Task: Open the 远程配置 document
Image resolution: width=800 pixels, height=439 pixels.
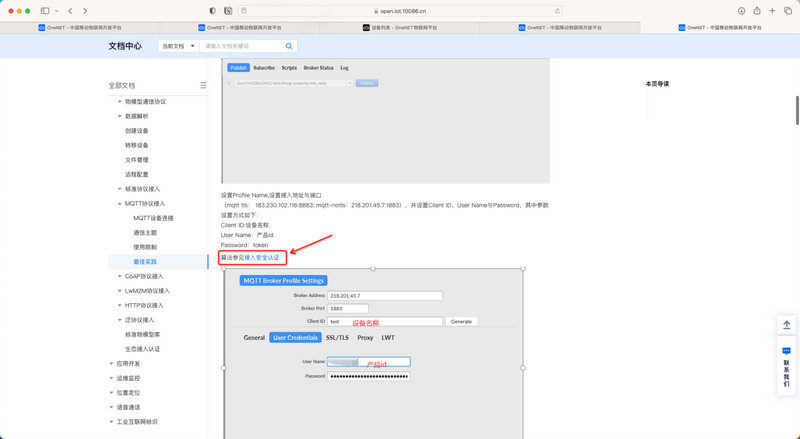Action: pyautogui.click(x=137, y=175)
